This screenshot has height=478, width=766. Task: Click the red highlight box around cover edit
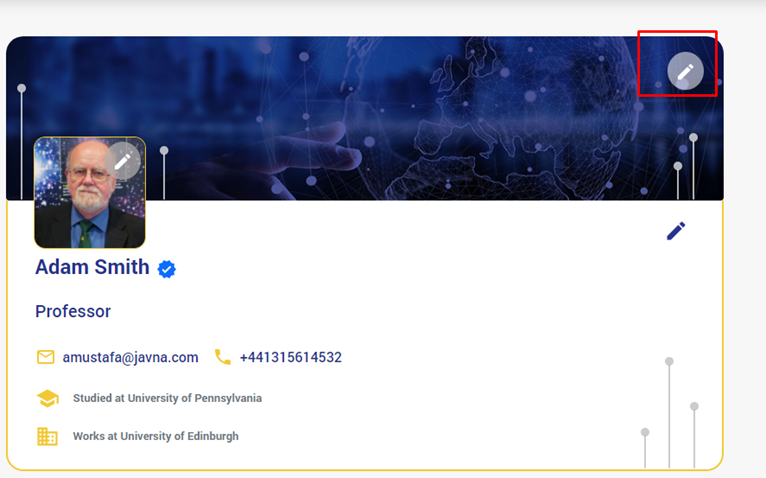pos(678,64)
